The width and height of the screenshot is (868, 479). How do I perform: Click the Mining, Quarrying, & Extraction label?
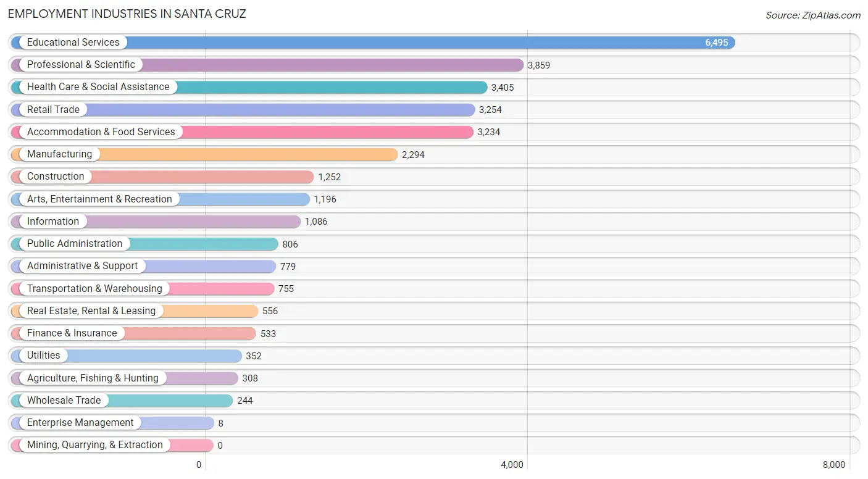[x=95, y=445]
